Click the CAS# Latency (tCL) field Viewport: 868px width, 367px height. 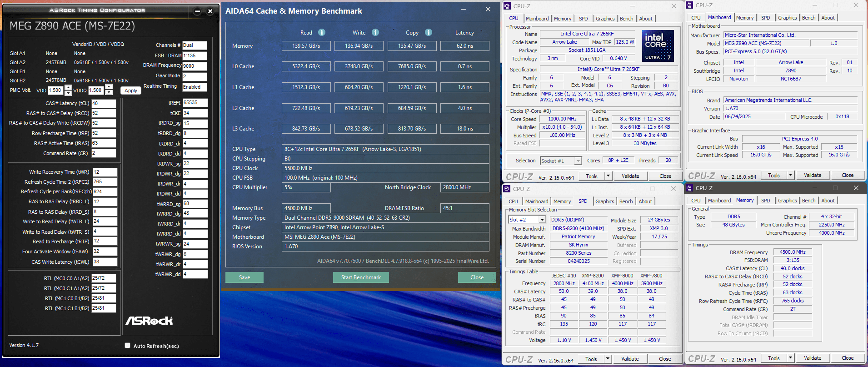click(x=104, y=103)
